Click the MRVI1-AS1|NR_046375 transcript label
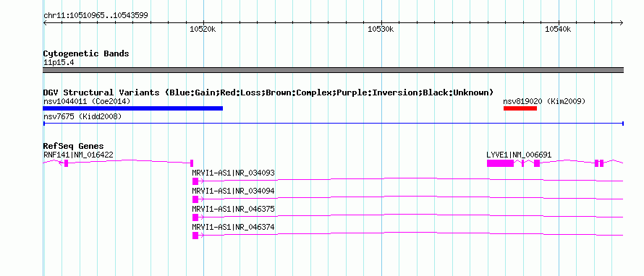Image resolution: width=644 pixels, height=276 pixels. pyautogui.click(x=233, y=209)
